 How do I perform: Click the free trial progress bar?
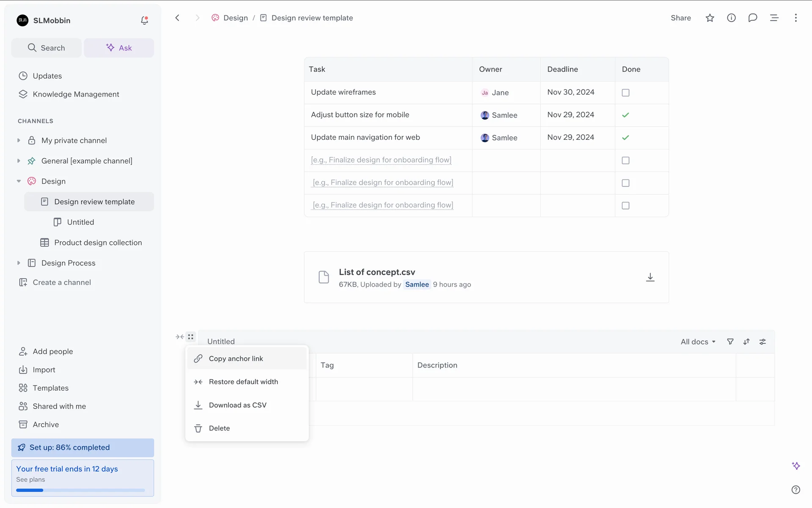[80, 490]
